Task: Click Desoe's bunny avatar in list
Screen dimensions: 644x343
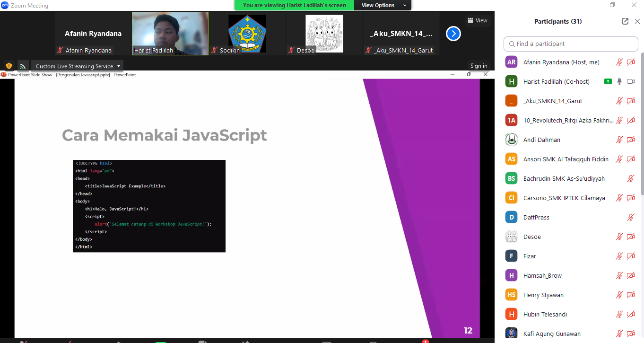Action: pyautogui.click(x=511, y=237)
